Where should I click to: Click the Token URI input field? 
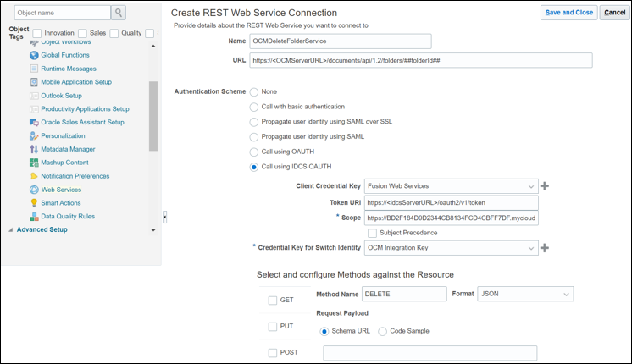451,202
